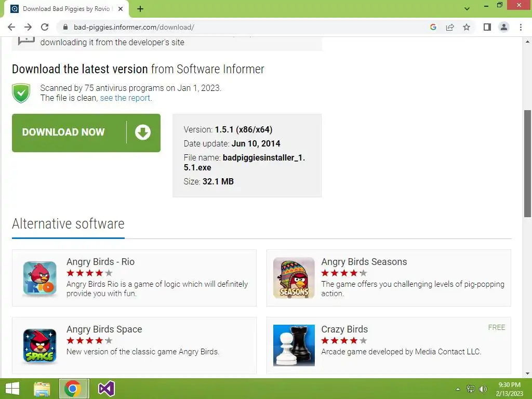The height and width of the screenshot is (399, 532).
Task: Click the Size 32.1 MB text
Action: pos(209,181)
